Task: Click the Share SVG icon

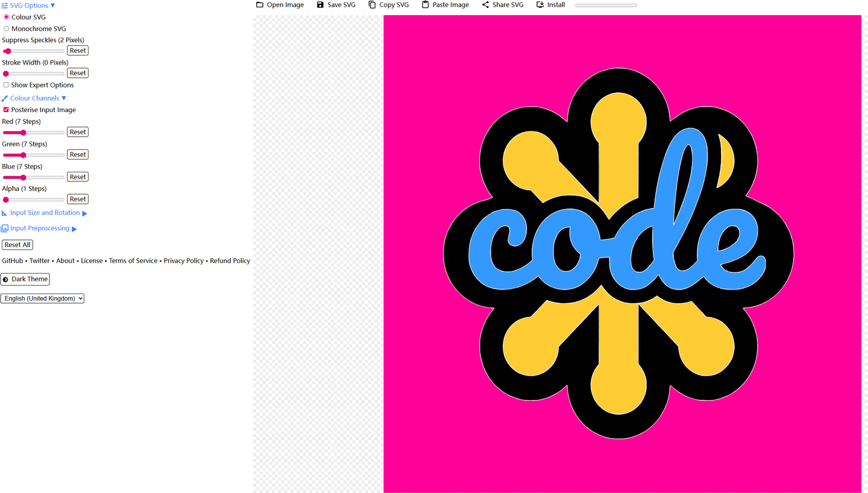Action: (x=485, y=5)
